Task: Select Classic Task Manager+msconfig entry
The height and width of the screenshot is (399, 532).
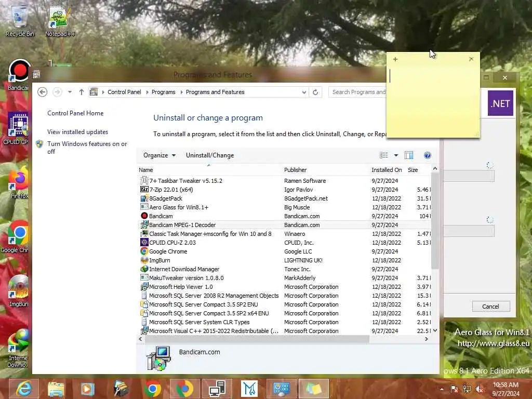Action: tap(285, 234)
